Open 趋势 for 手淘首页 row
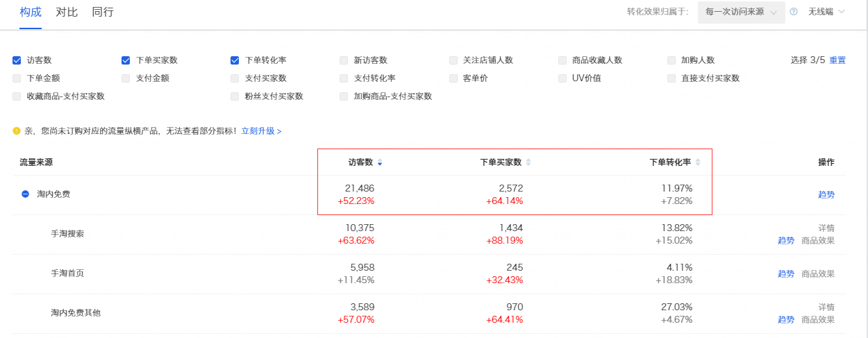Screen dimensions: 868x338 (x=786, y=273)
